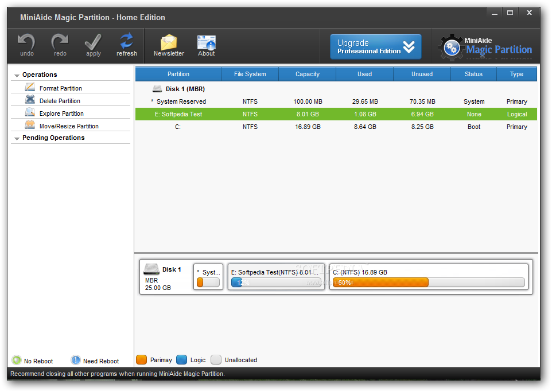The image size is (552, 392).
Task: Select the System Reserved partition row
Action: pyautogui.click(x=336, y=101)
